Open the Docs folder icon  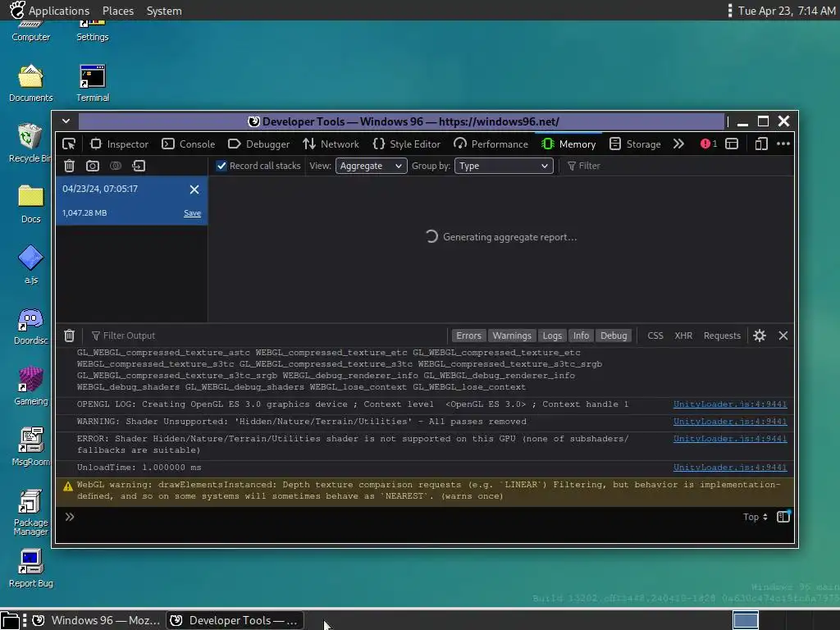(30, 204)
